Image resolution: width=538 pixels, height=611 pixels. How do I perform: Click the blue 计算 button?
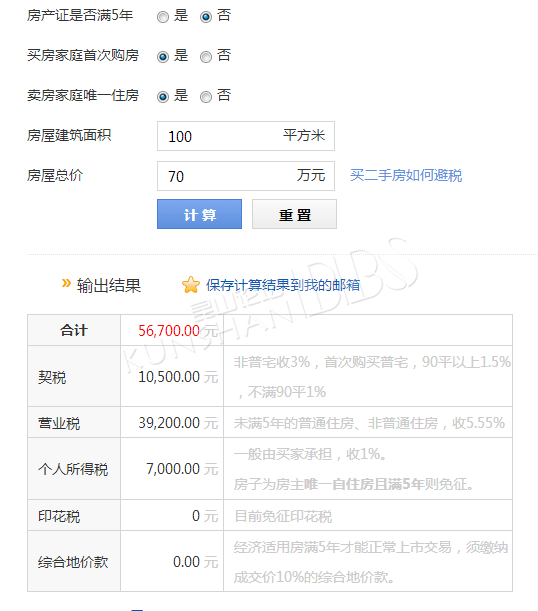(199, 214)
